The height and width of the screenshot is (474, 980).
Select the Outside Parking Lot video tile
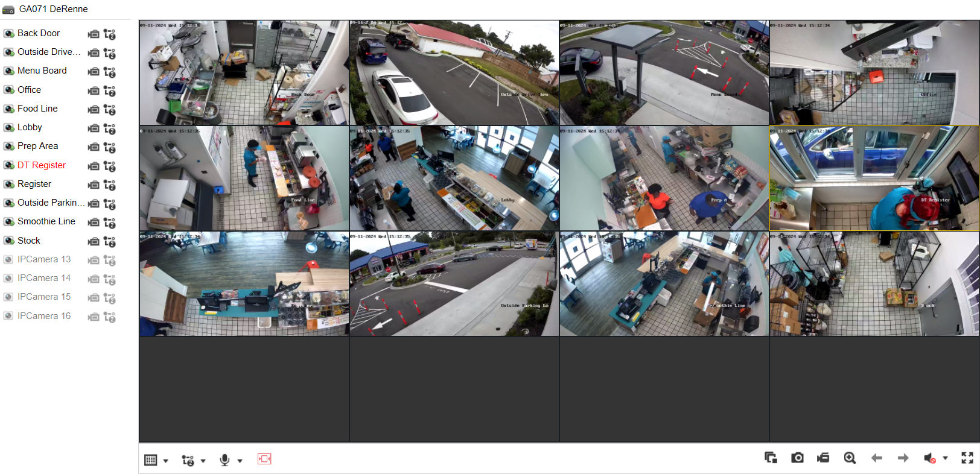click(454, 283)
